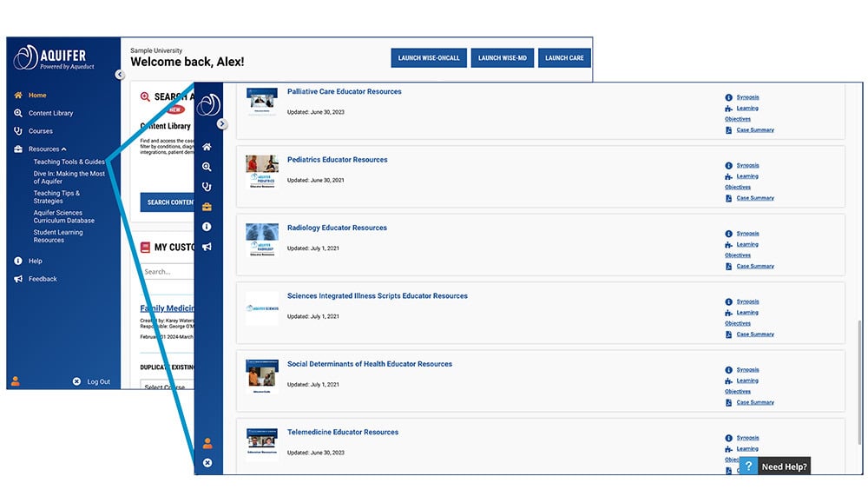Collapse the sidebar with the left chevron

coord(120,75)
